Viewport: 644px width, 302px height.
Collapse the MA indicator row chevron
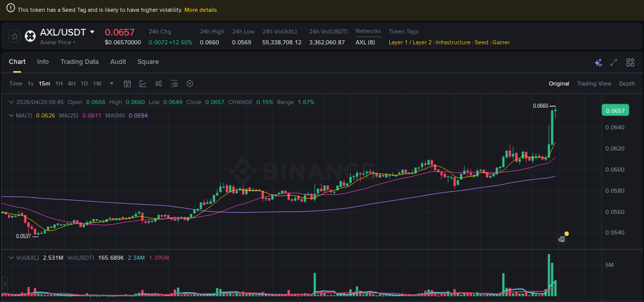11,115
